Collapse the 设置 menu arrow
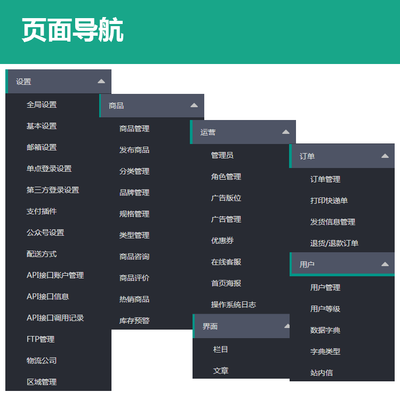 point(101,81)
